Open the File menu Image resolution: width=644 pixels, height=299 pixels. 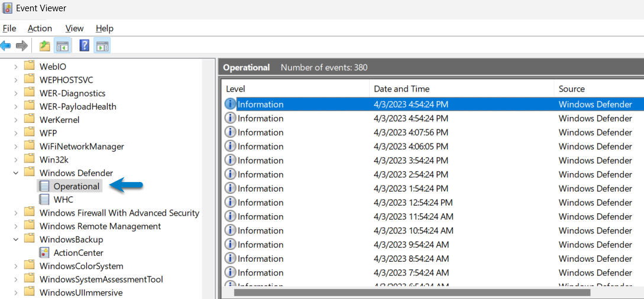[x=9, y=28]
